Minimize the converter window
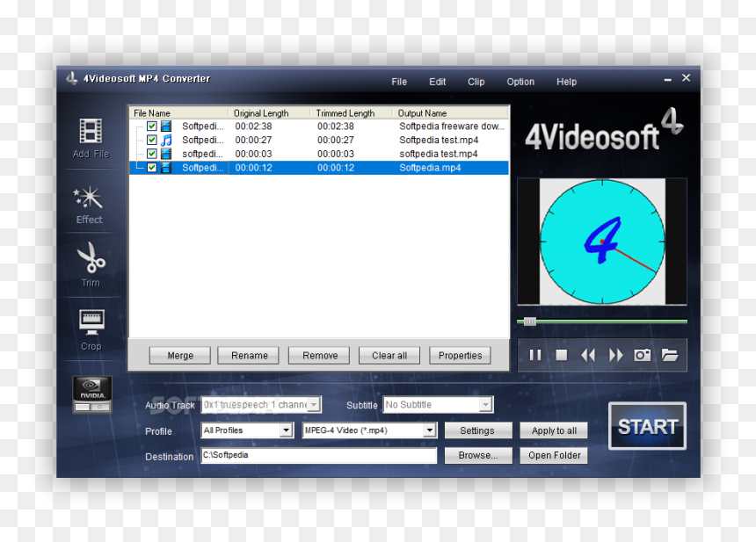Image resolution: width=756 pixels, height=542 pixels. point(668,79)
